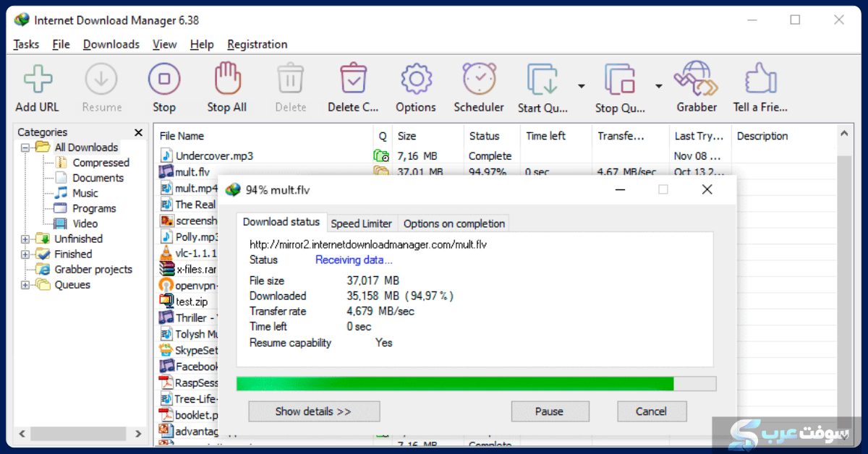
Task: Open the Stop Queue dropdown arrow
Action: coord(659,87)
